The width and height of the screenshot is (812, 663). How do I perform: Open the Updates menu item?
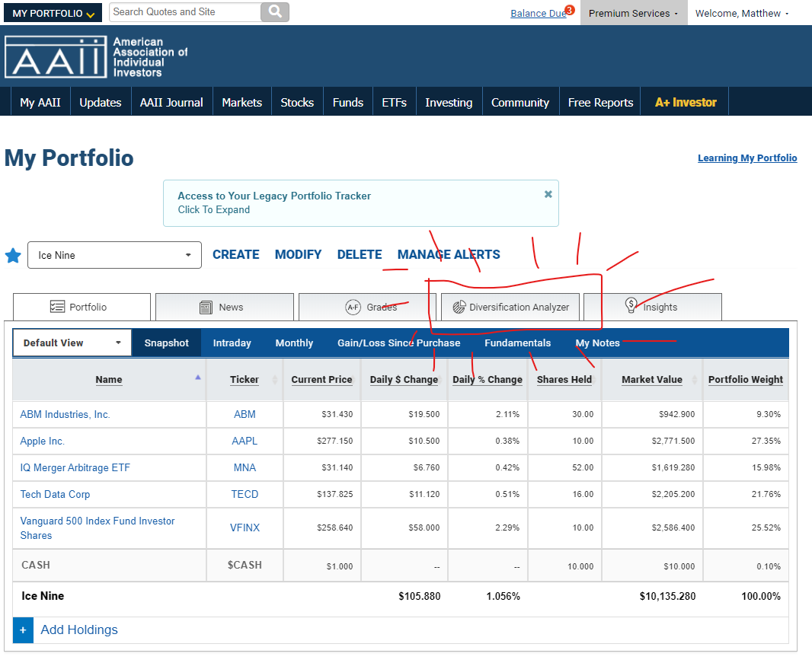[x=101, y=103]
